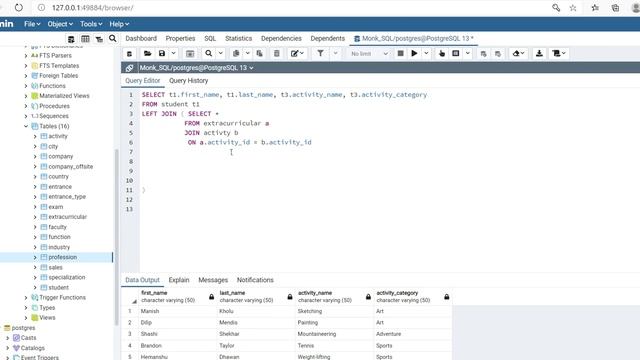Open the File menu
Image resolution: width=640 pixels, height=360 pixels.
[x=32, y=24]
